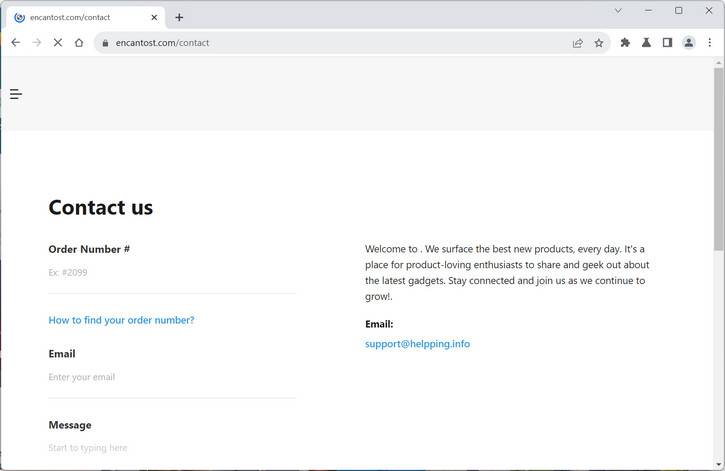725x471 pixels.
Task: Bookmark this page with the star
Action: point(599,43)
